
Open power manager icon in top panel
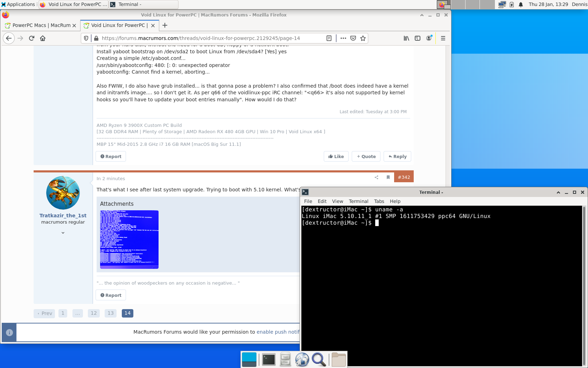click(512, 5)
